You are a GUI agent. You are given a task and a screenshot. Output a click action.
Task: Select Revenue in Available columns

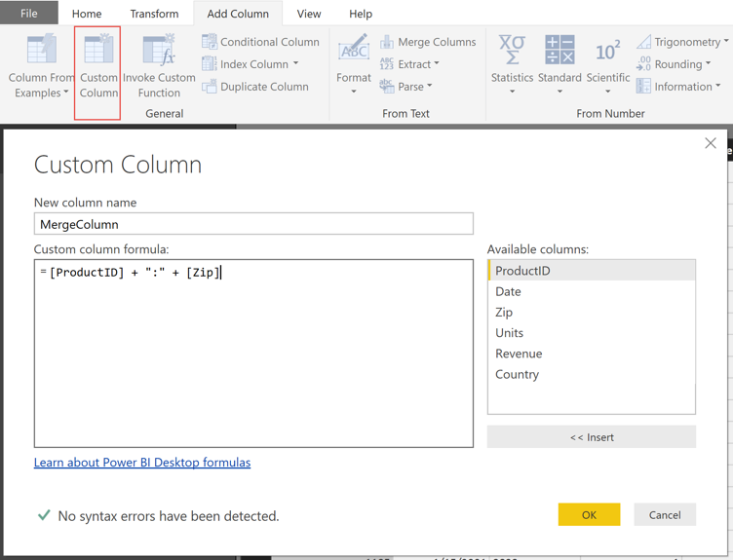(x=592, y=354)
